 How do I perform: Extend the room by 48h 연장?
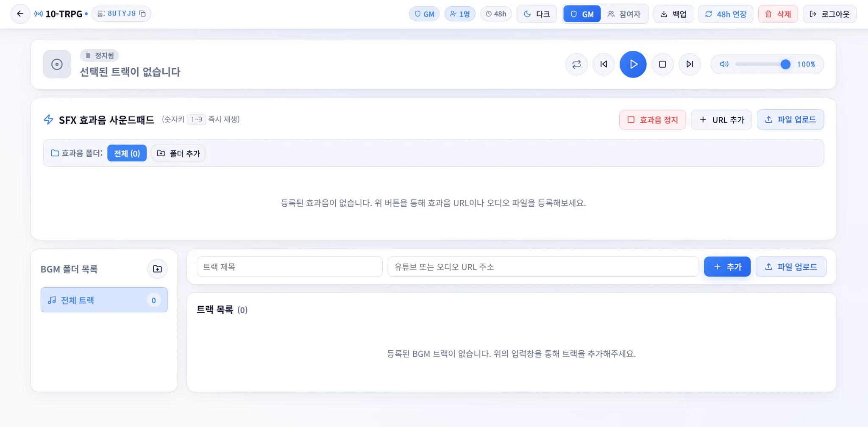(726, 14)
